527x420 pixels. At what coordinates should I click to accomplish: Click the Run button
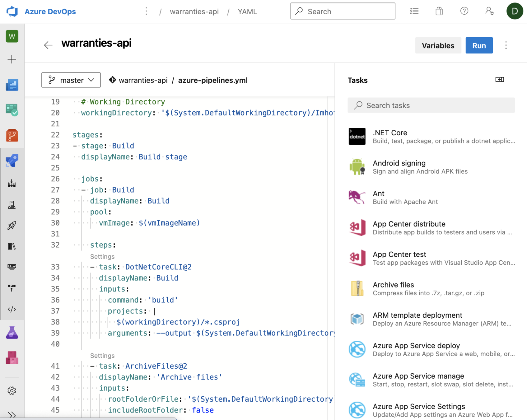click(x=479, y=45)
